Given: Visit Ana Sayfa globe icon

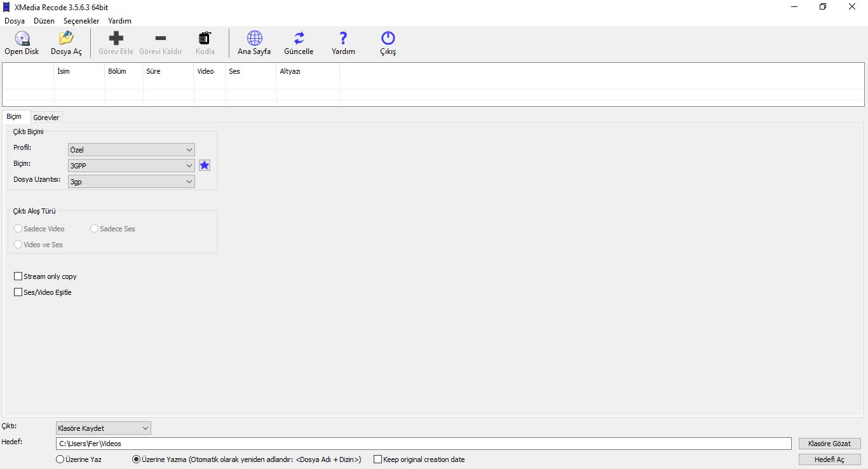Looking at the screenshot, I should [254, 39].
